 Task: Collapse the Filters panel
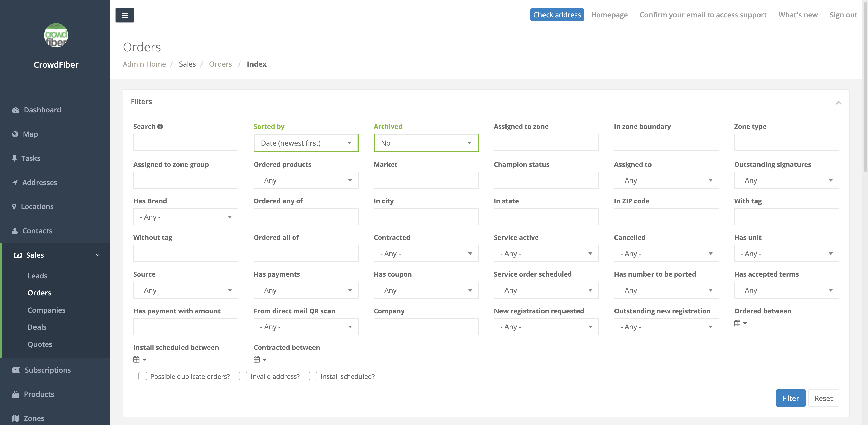839,103
